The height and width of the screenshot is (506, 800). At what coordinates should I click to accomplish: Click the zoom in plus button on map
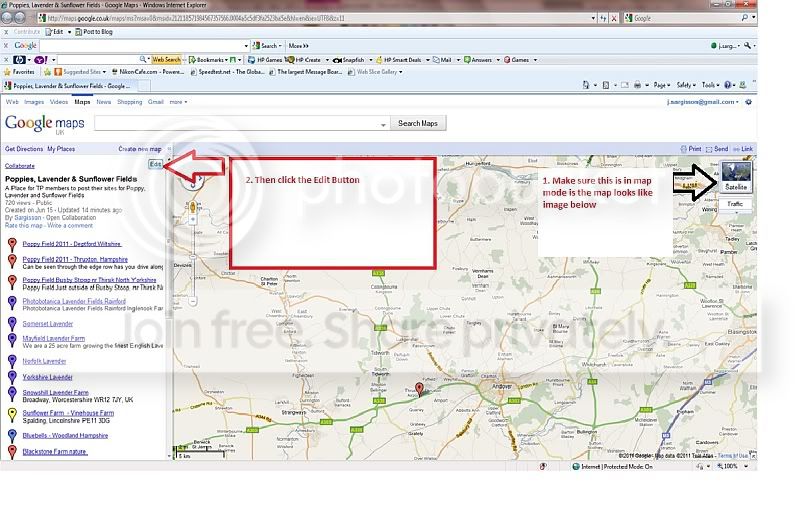(x=193, y=220)
